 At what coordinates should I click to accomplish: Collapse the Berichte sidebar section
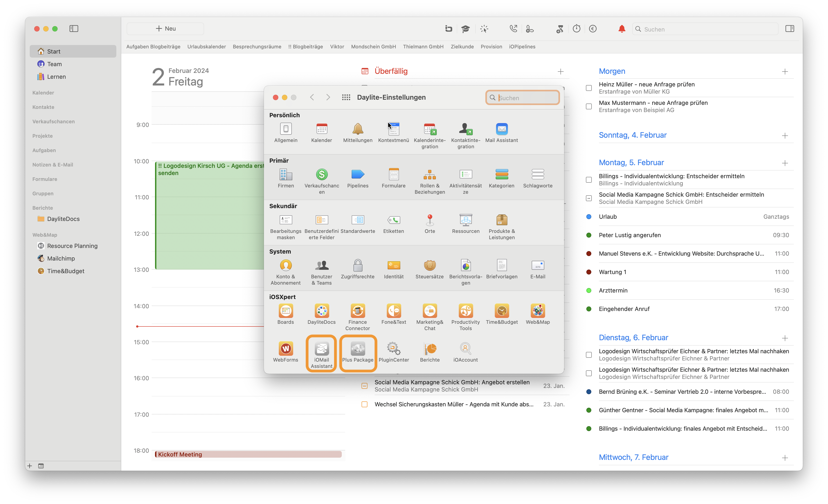point(43,208)
